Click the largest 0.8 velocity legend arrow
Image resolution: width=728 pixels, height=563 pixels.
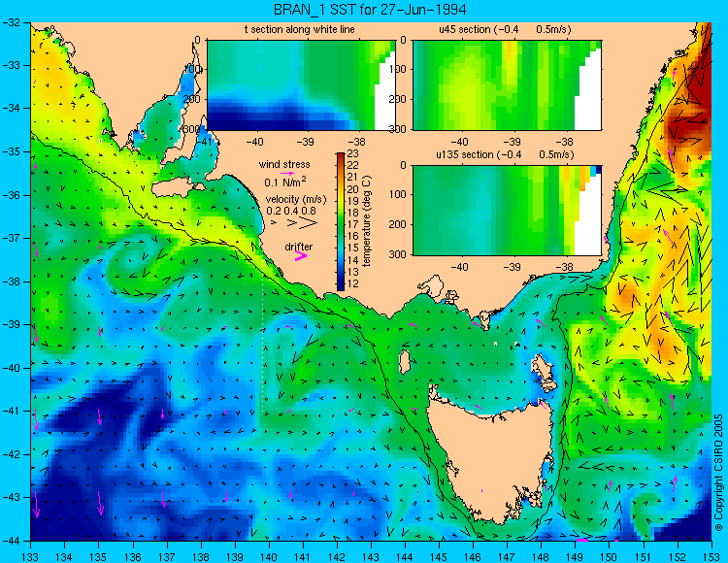click(308, 223)
